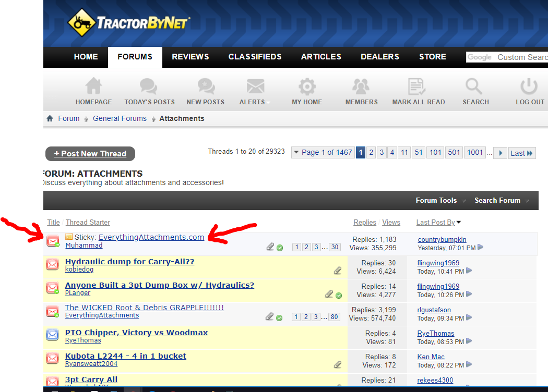Click the Mark All Read icon
Viewport: 548px width, 392px height.
tap(418, 87)
